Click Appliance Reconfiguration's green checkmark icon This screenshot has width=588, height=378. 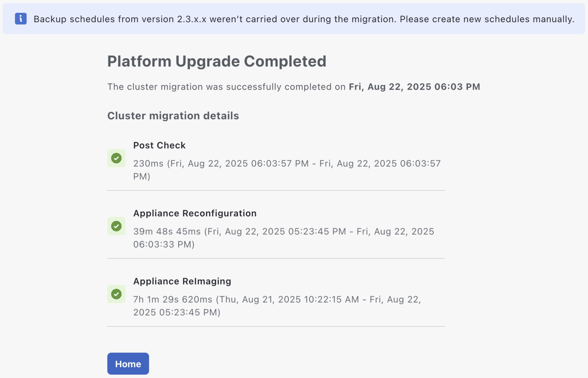pos(116,226)
